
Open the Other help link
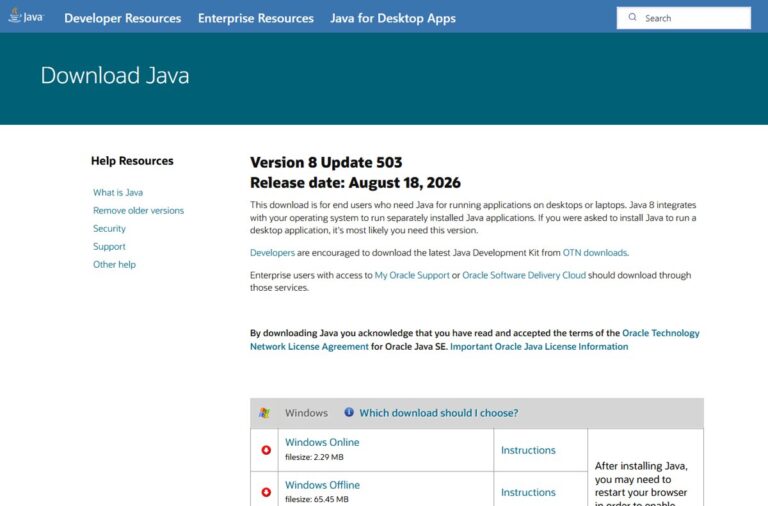click(114, 265)
